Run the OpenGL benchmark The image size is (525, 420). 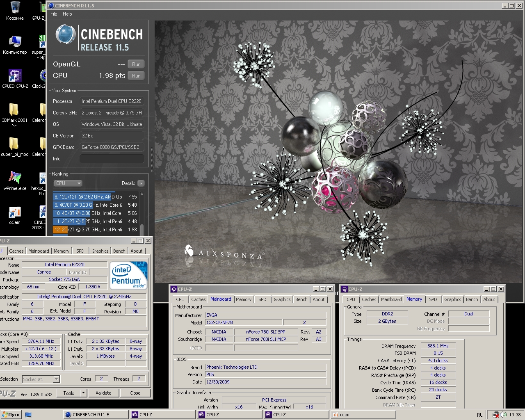pyautogui.click(x=136, y=64)
